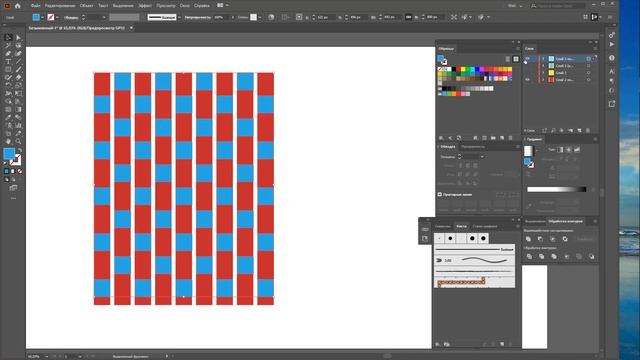Viewport: 640px width, 360px height.
Task: Switch to the Stroke panel tab
Action: tap(448, 147)
